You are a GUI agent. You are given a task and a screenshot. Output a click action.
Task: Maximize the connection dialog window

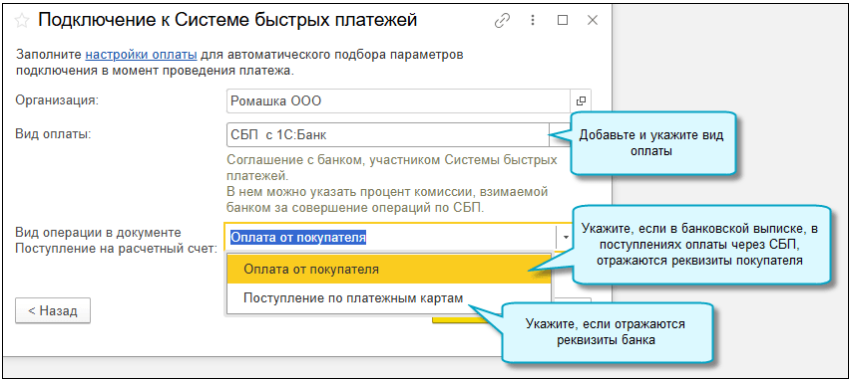click(563, 21)
